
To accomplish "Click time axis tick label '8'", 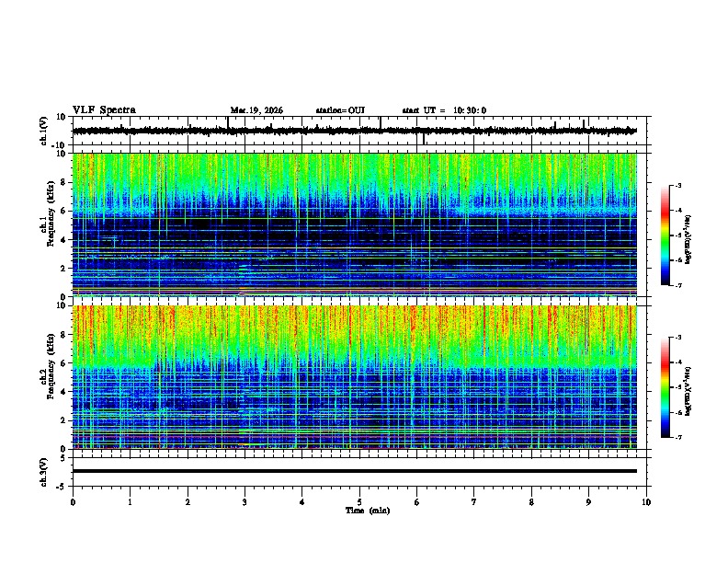I will click(531, 502).
